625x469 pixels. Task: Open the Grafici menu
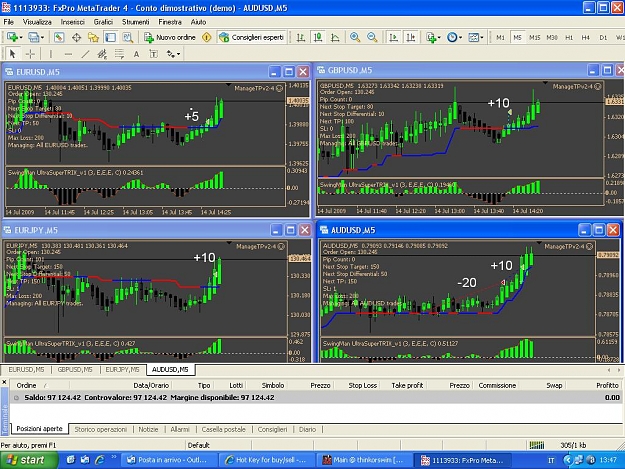(x=103, y=22)
